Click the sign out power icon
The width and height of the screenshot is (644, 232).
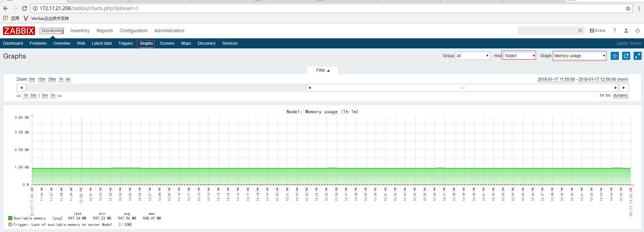[x=637, y=31]
